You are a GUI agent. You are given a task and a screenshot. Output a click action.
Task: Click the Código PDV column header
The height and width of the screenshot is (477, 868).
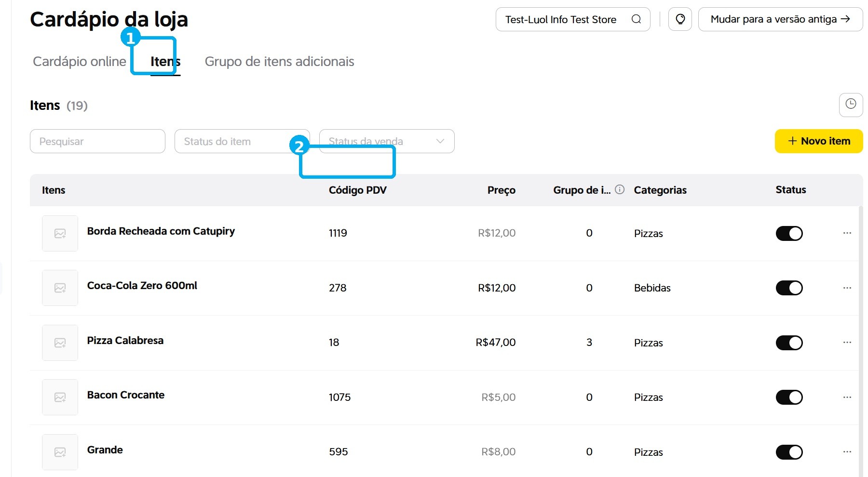(358, 190)
